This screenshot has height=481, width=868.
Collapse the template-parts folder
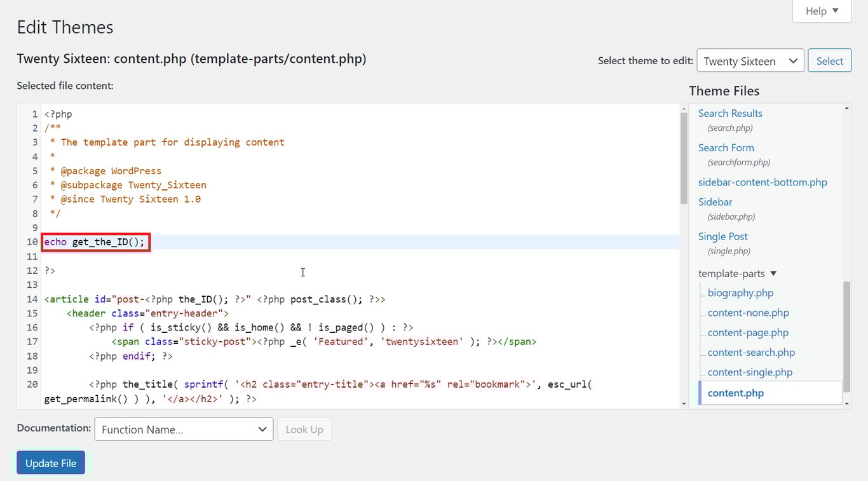tap(773, 273)
